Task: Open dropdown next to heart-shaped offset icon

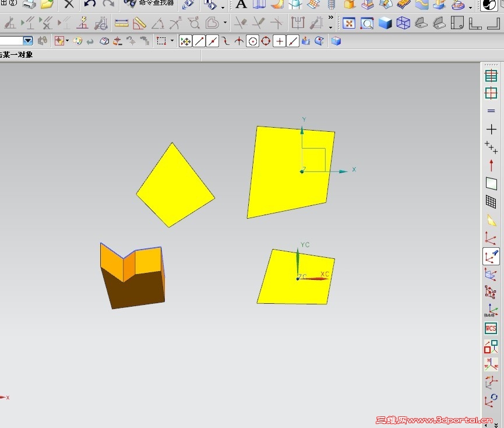Action: click(x=225, y=23)
